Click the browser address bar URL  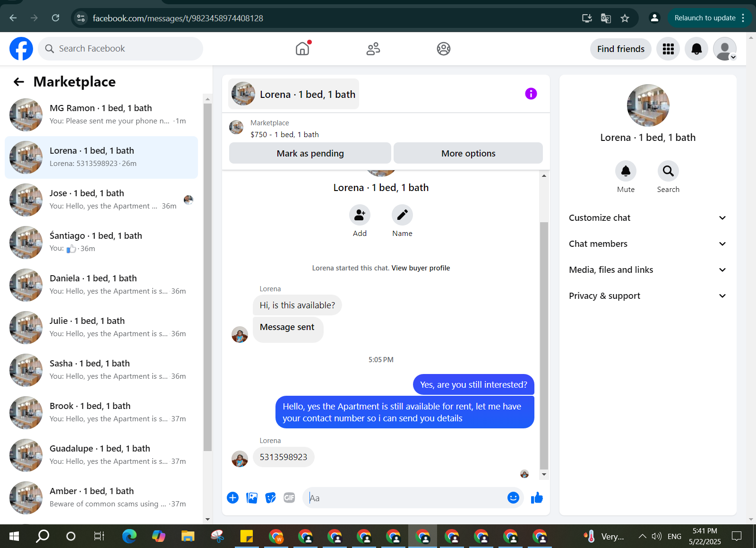178,18
